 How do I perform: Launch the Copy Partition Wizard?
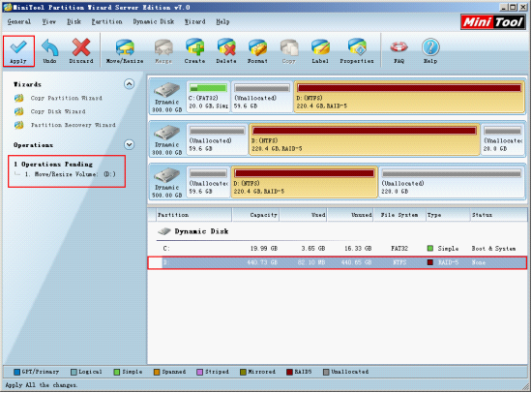(x=66, y=98)
